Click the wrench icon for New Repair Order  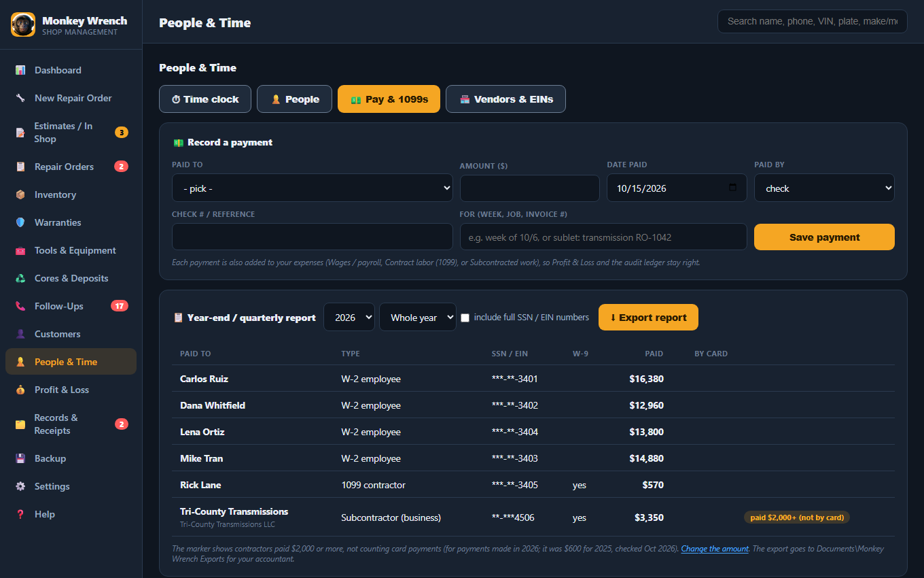[20, 98]
